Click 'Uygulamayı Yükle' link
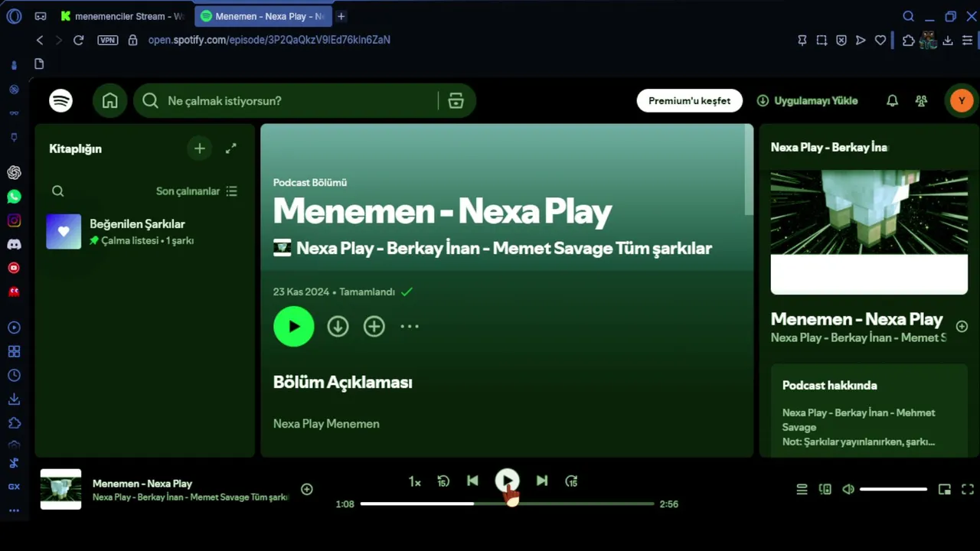The width and height of the screenshot is (980, 551). (807, 100)
